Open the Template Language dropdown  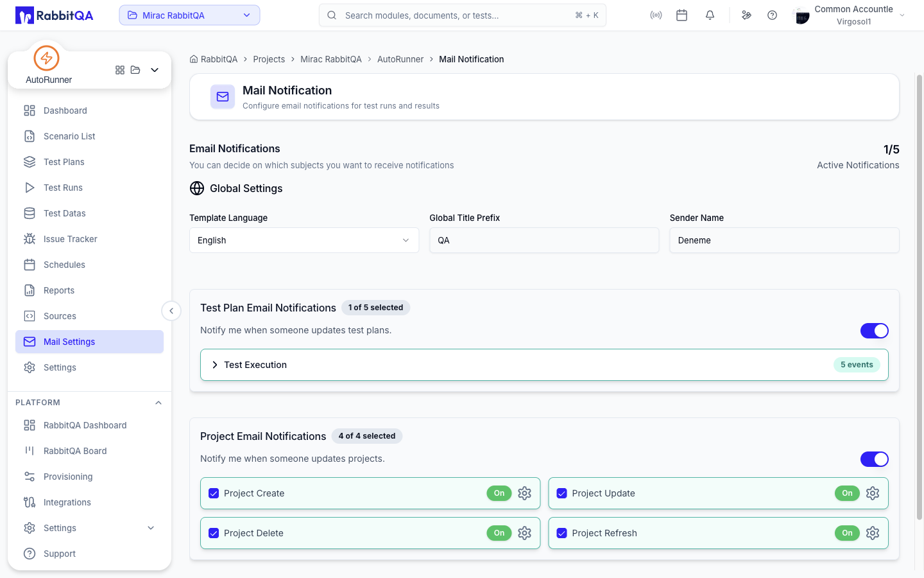[x=304, y=240]
